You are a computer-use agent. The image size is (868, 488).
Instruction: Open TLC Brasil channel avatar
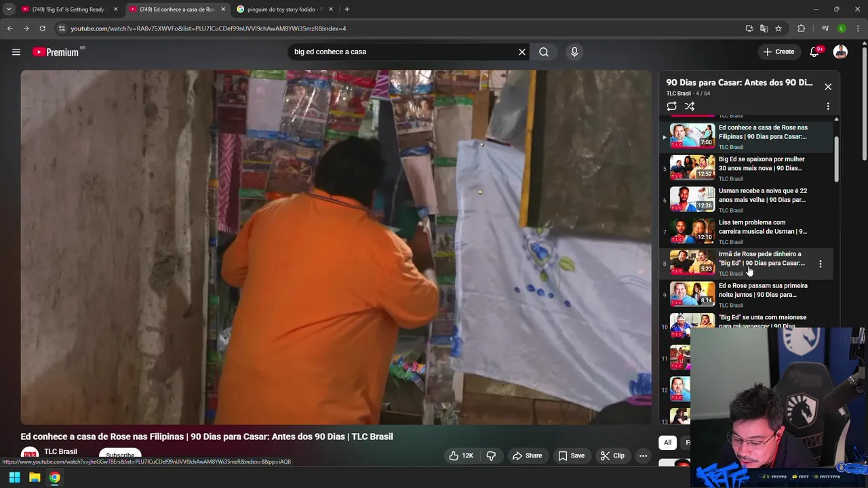pyautogui.click(x=30, y=455)
